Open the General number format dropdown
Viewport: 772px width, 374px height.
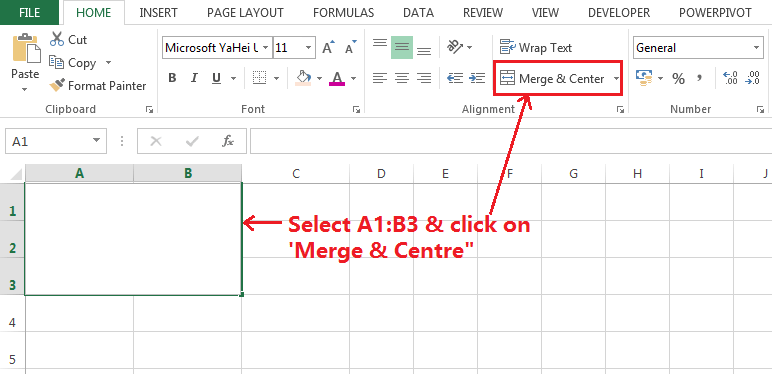click(756, 48)
